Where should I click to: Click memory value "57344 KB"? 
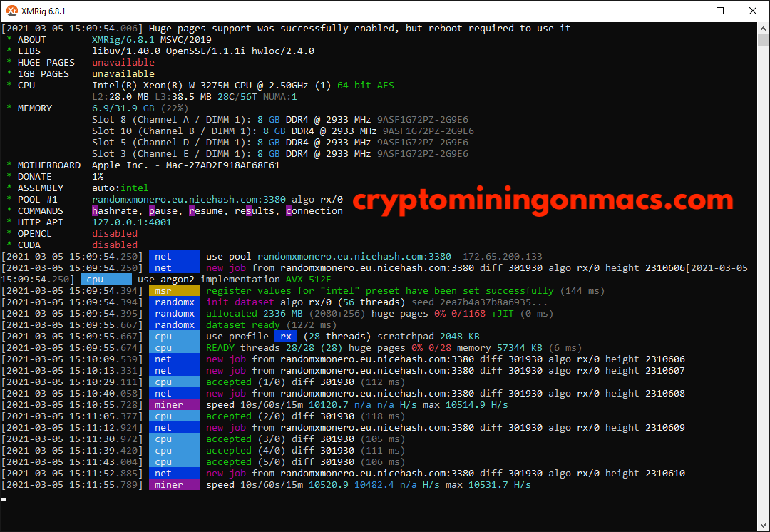(x=520, y=348)
